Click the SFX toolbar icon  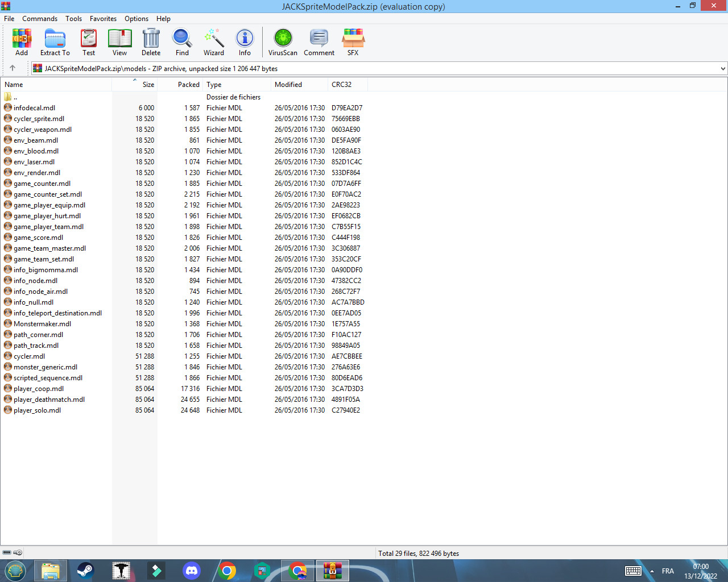pos(353,42)
